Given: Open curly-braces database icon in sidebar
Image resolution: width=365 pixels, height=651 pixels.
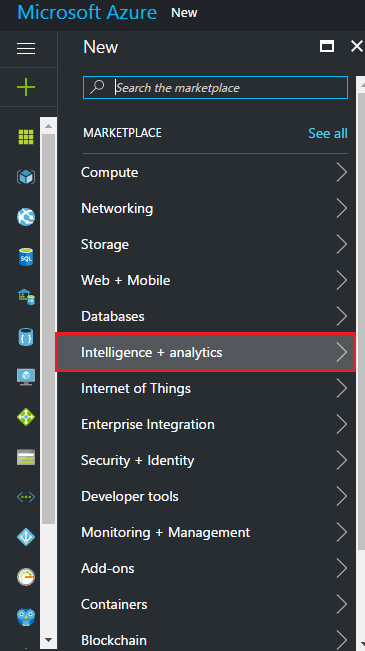Looking at the screenshot, I should click(x=26, y=337).
